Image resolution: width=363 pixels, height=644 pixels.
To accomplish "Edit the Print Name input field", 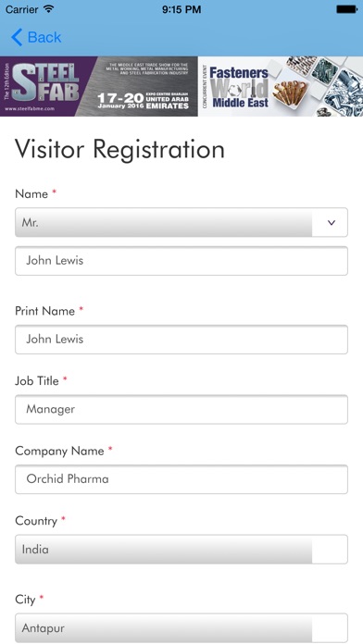I will pos(181,340).
